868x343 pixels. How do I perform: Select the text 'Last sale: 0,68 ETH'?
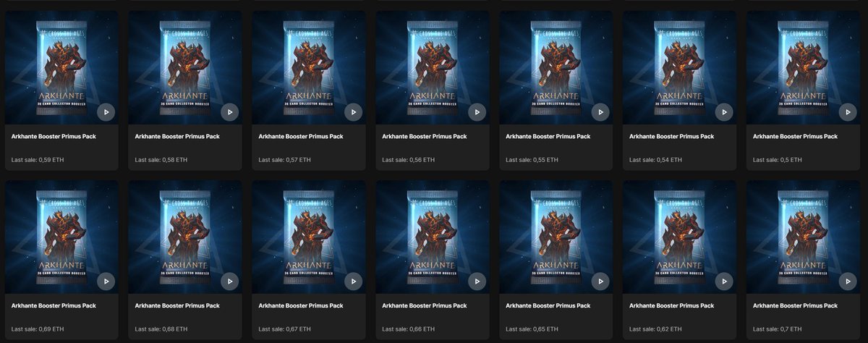pos(162,329)
